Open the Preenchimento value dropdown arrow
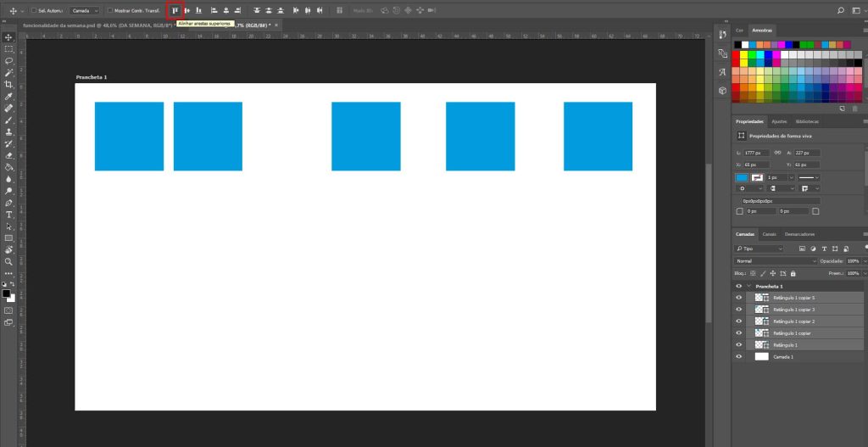 [865, 273]
